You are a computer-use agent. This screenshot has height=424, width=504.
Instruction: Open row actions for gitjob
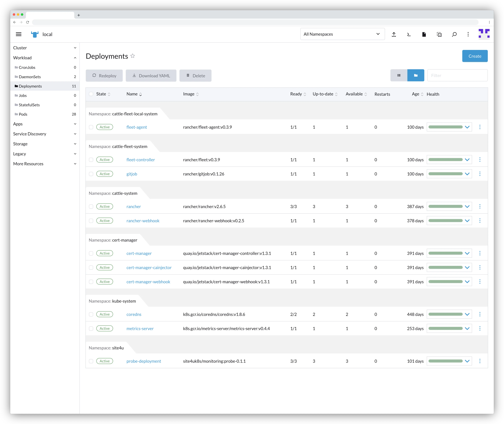coord(480,174)
